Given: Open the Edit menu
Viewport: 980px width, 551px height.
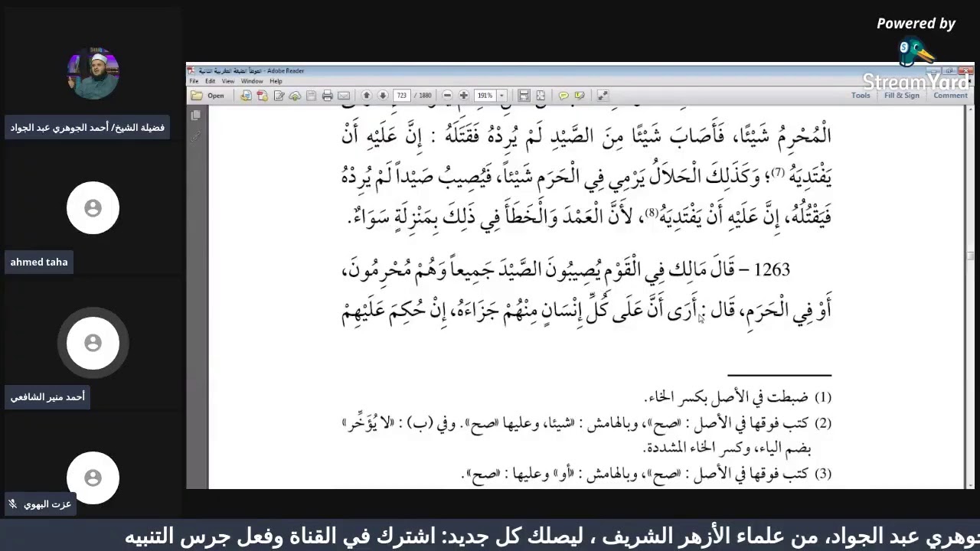Looking at the screenshot, I should tap(210, 81).
